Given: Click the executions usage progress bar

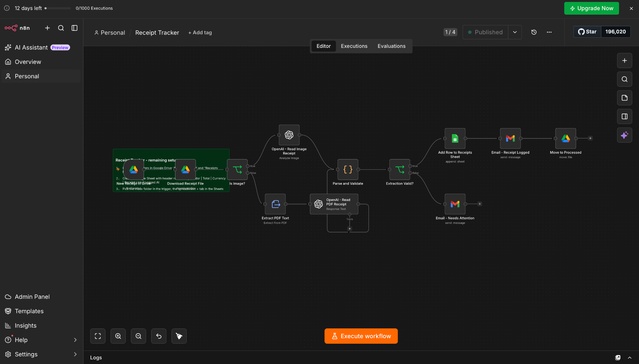Looking at the screenshot, I should tap(57, 8).
